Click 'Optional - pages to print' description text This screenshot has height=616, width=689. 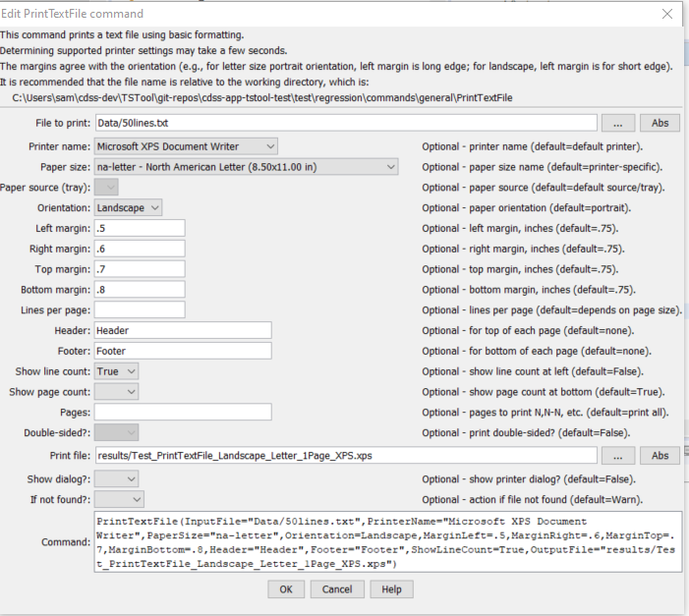click(545, 412)
